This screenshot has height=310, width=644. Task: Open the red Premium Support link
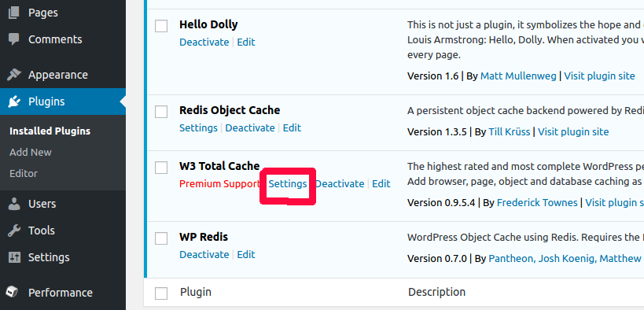[x=219, y=184]
